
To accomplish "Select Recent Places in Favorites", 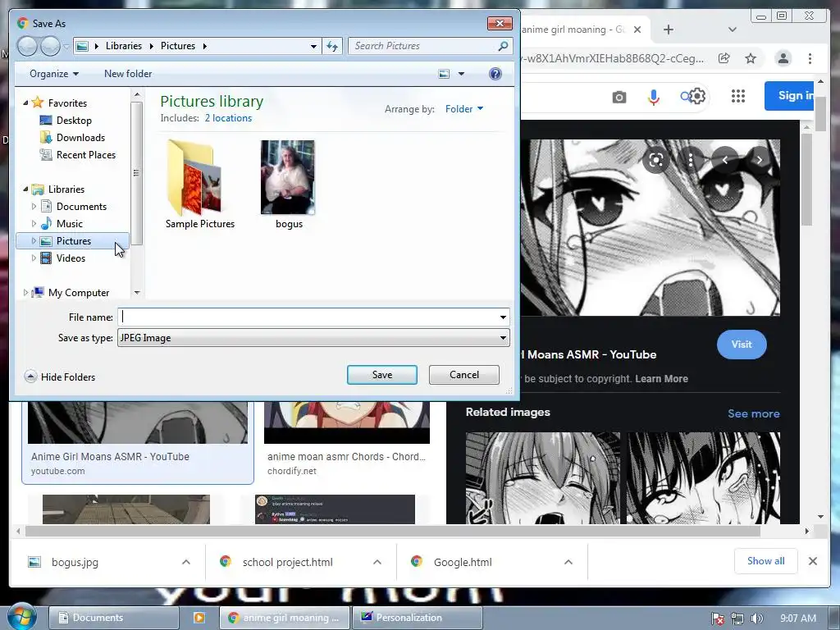I will [x=85, y=155].
